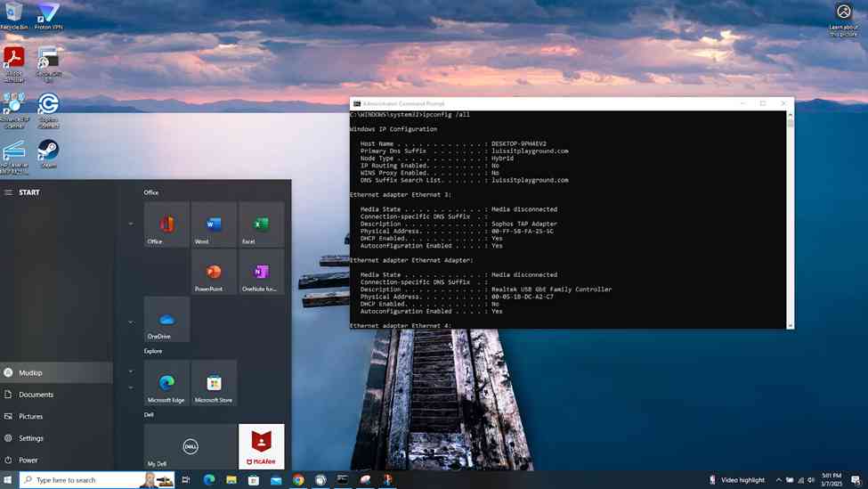Collapse the Start menu hamburger navigation

coord(8,192)
